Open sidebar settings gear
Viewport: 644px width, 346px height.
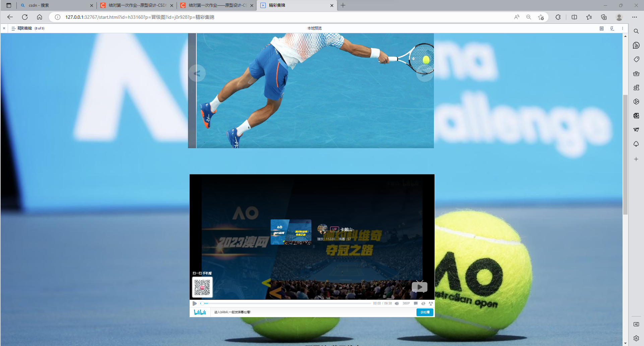(x=636, y=338)
